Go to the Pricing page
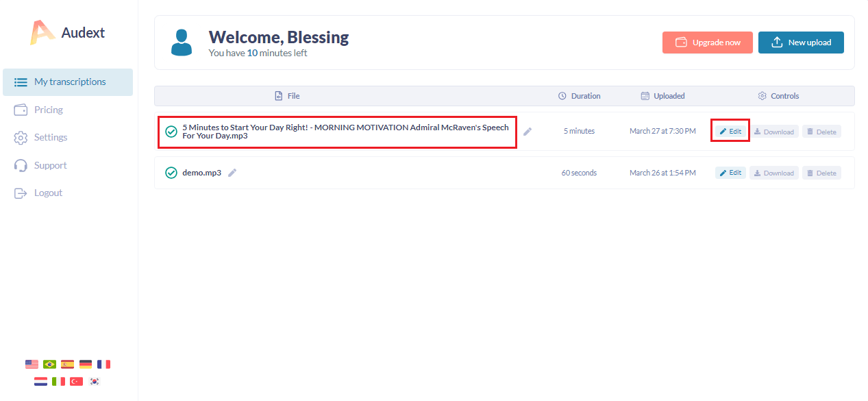The image size is (868, 401). 48,110
